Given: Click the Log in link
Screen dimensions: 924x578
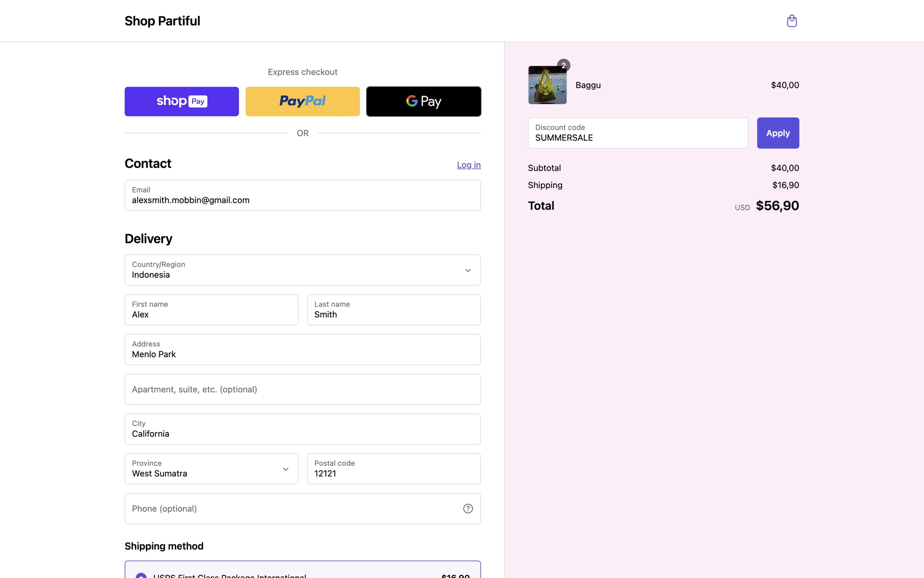Looking at the screenshot, I should (x=468, y=165).
